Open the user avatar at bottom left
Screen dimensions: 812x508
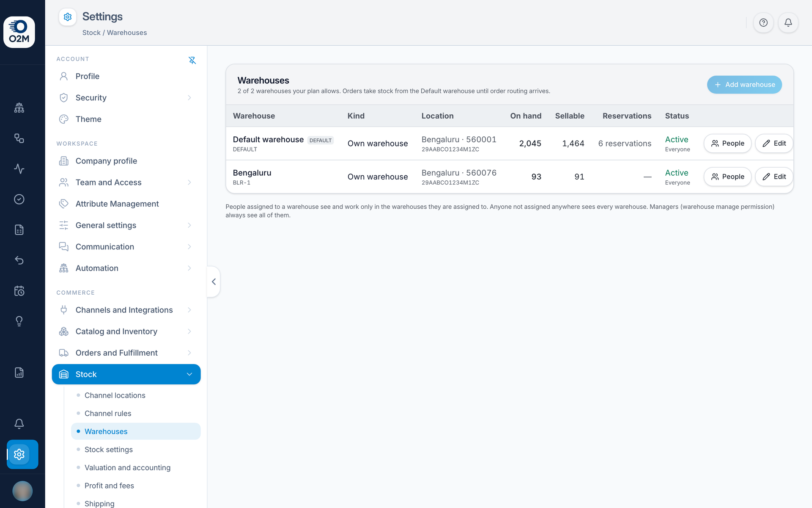click(x=22, y=491)
